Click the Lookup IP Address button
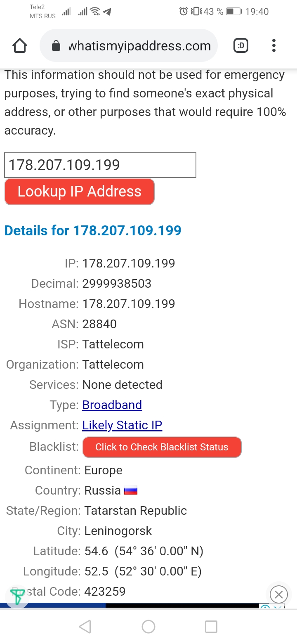 coord(80,192)
